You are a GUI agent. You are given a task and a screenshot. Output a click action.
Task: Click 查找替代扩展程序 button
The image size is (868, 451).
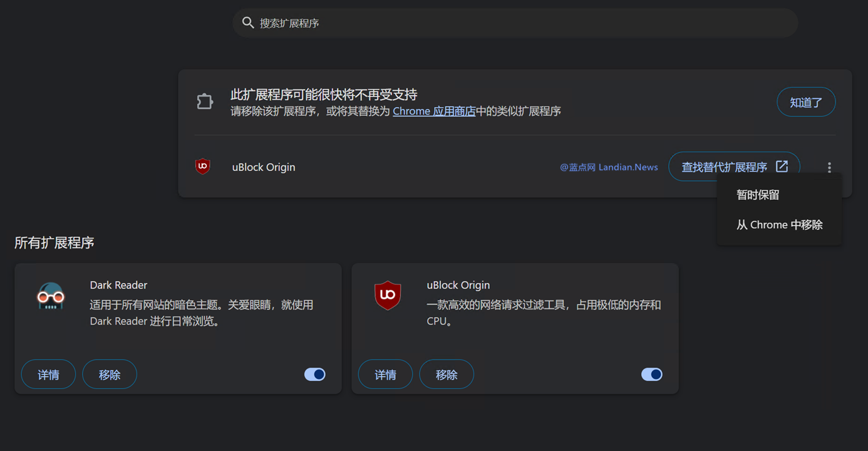point(733,167)
